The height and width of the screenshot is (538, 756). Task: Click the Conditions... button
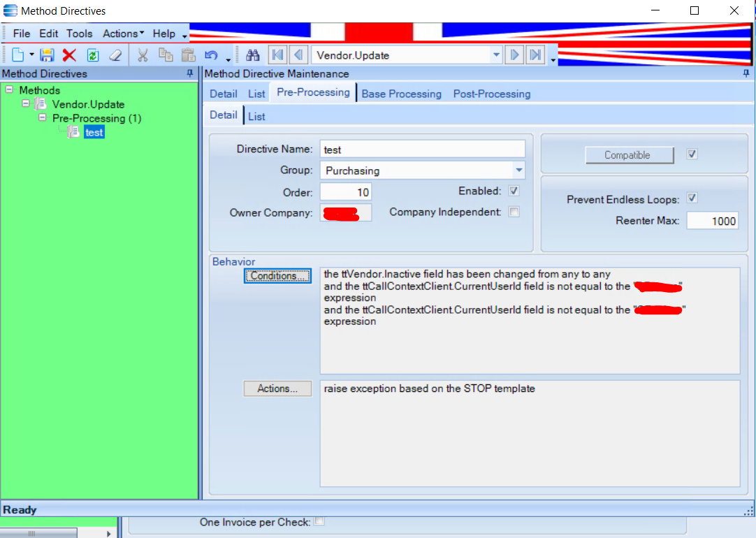(x=277, y=276)
